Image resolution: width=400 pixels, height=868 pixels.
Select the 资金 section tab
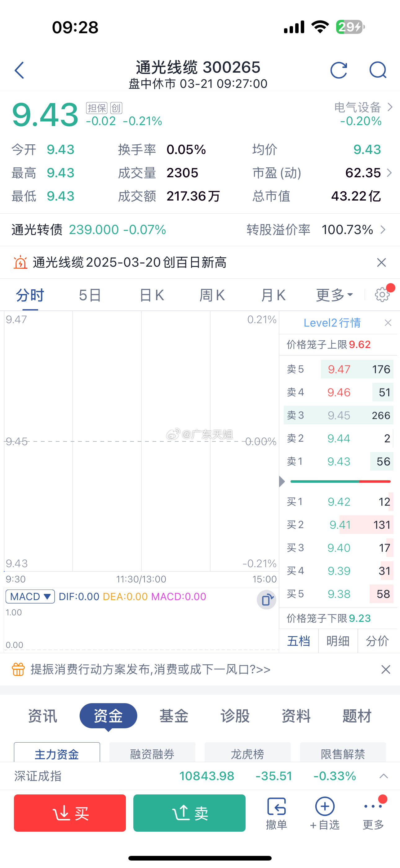pos(108,716)
